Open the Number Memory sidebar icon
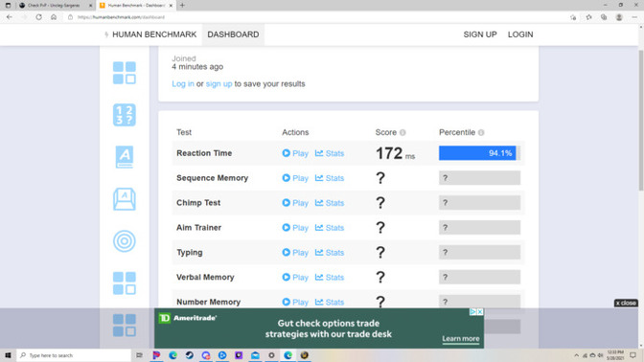This screenshot has width=644, height=362. coord(124,115)
